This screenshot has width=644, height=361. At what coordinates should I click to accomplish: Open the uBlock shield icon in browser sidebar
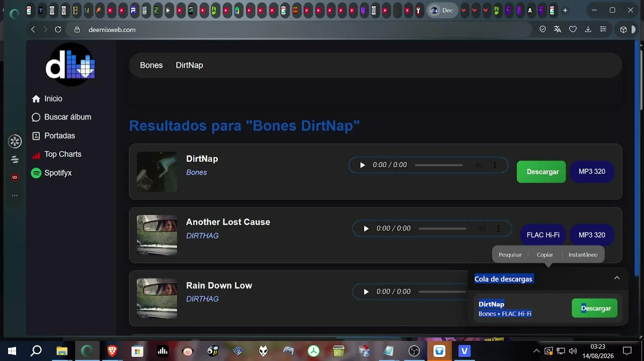pyautogui.click(x=15, y=177)
